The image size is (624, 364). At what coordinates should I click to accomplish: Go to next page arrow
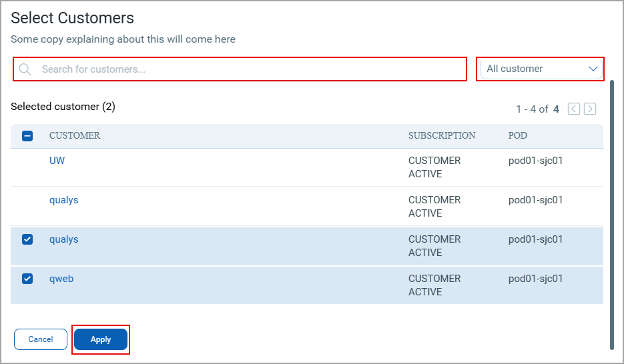click(590, 109)
